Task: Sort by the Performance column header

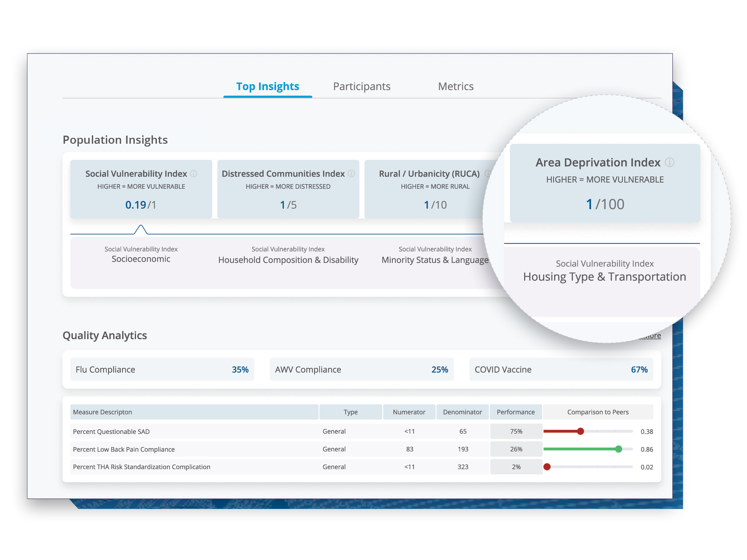Action: 515,412
